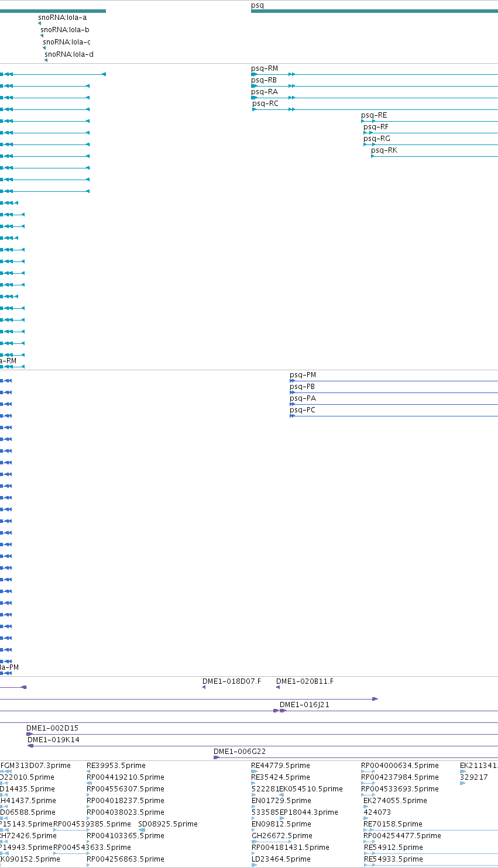Screen dimensions: 498x868
Task: Select the RP004038023.5prime EST label
Action: (125, 812)
